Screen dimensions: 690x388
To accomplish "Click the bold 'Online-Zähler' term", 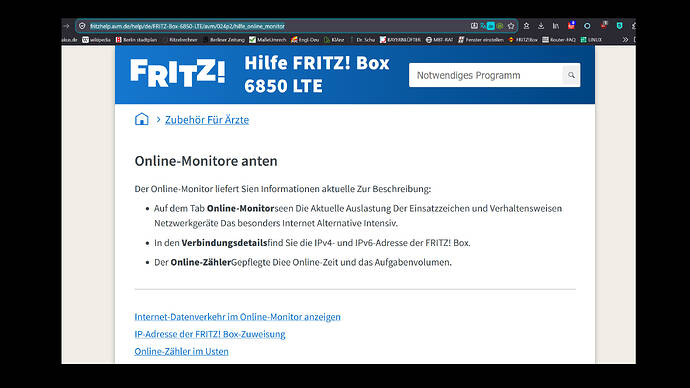I will (201, 262).
